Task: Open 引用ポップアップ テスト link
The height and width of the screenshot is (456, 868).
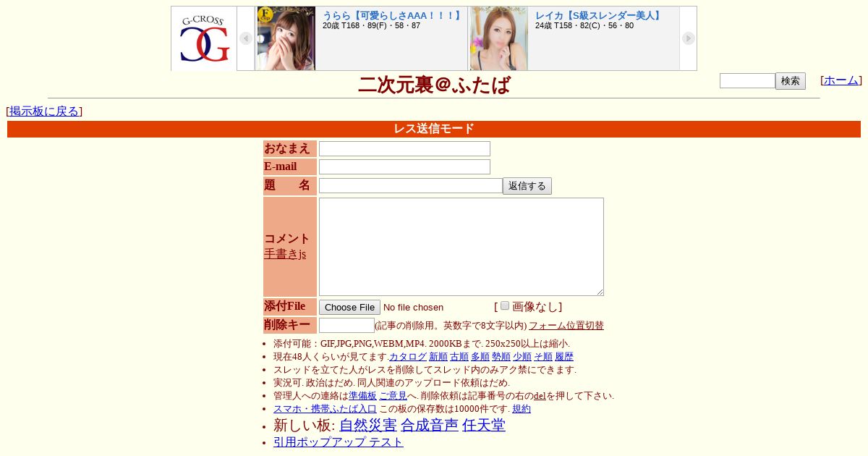Action: point(339,442)
